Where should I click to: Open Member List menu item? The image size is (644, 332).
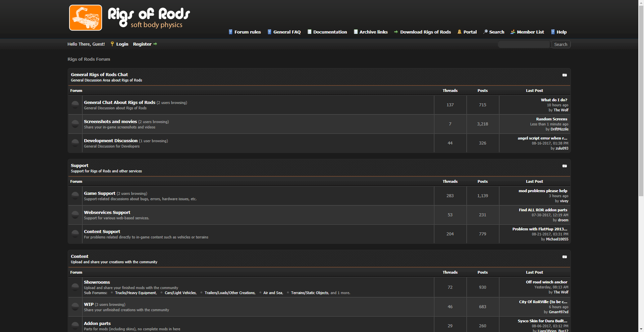[x=530, y=32]
